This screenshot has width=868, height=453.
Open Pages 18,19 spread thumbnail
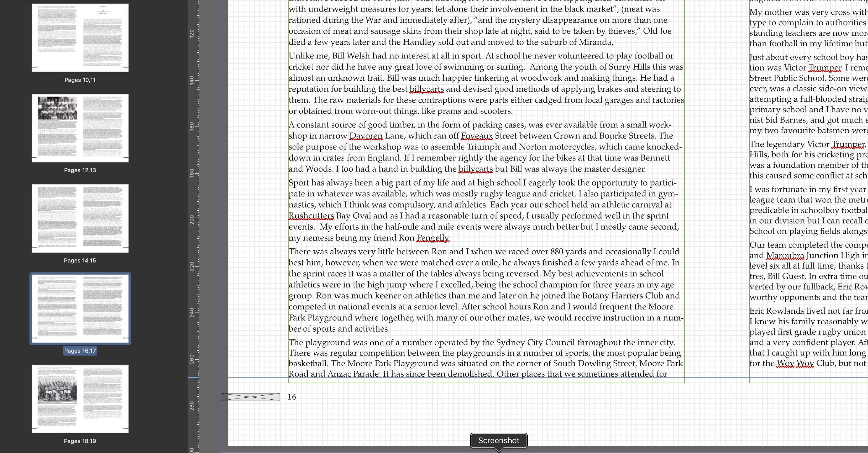pos(80,399)
